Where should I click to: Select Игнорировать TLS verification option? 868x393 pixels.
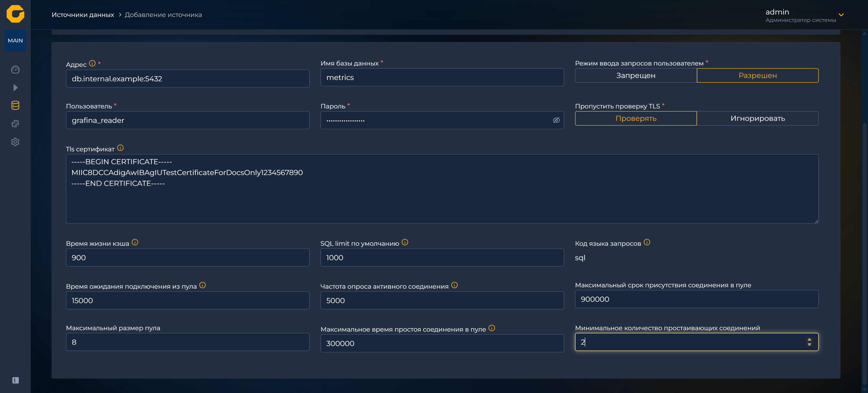(x=757, y=118)
